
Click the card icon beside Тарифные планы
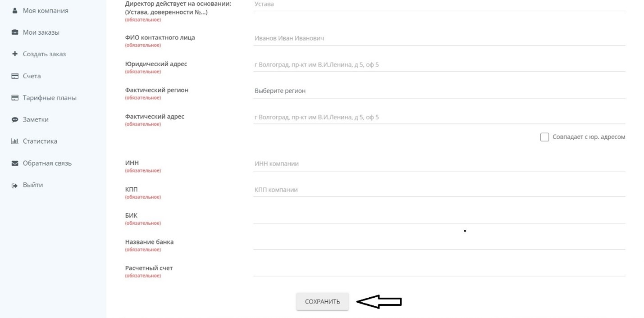pos(14,98)
